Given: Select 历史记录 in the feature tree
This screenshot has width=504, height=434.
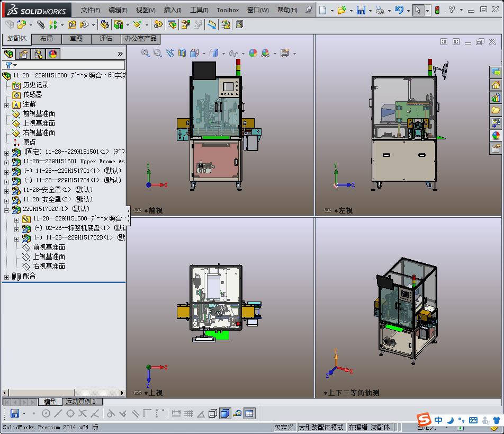Looking at the screenshot, I should click(x=35, y=85).
